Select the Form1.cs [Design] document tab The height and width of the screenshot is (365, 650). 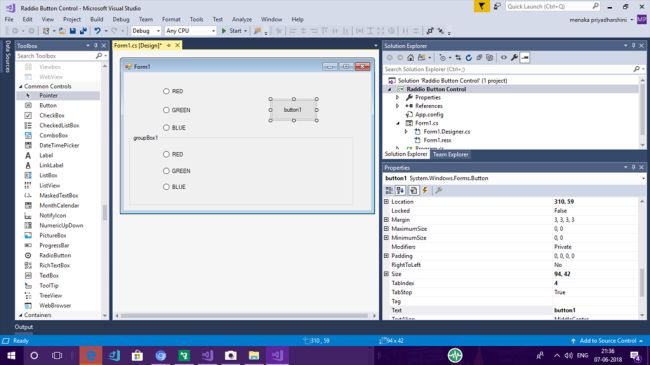point(138,45)
